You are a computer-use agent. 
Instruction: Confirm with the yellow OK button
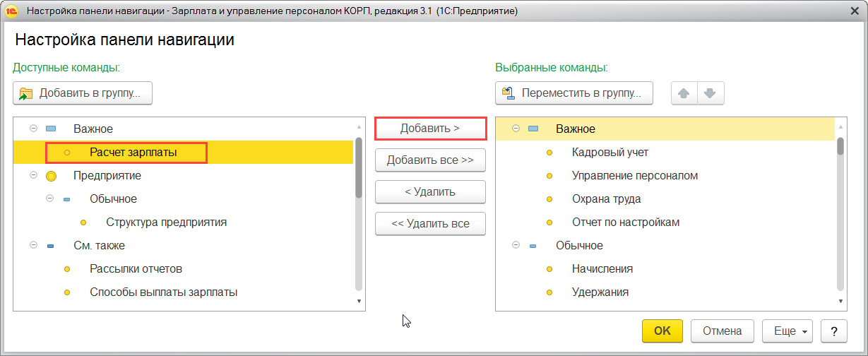point(662,331)
